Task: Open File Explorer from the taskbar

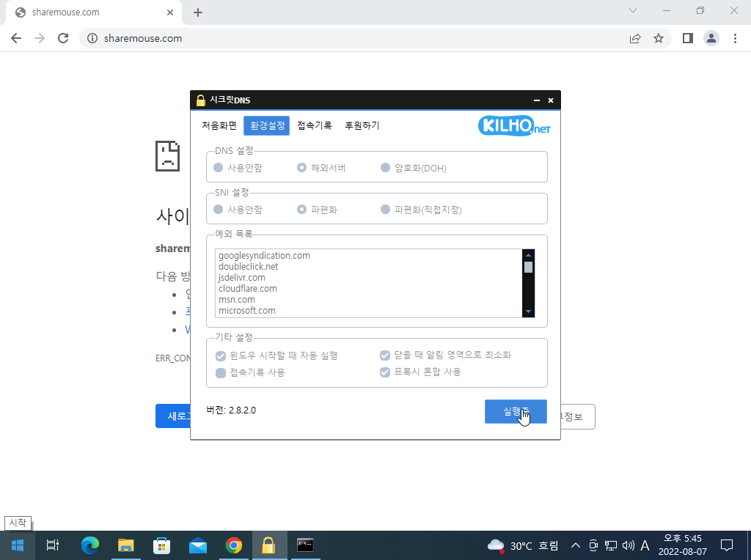Action: click(x=126, y=545)
